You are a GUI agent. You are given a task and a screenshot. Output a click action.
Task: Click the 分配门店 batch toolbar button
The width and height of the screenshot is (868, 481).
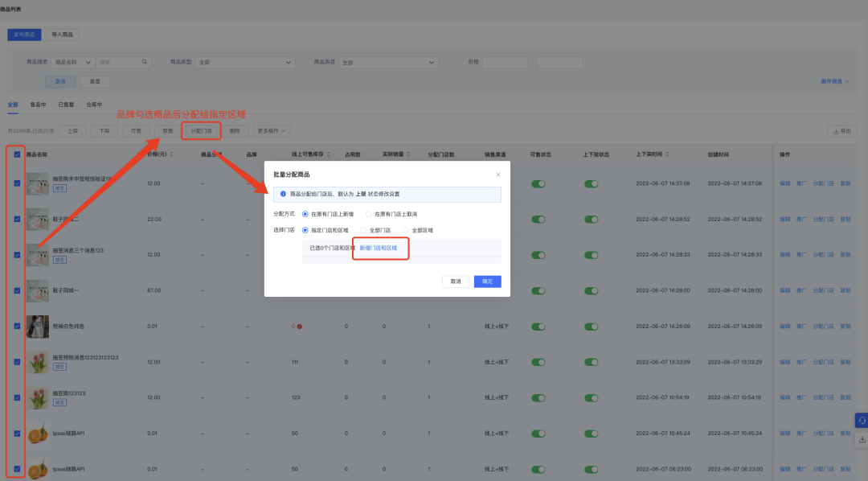tap(202, 131)
